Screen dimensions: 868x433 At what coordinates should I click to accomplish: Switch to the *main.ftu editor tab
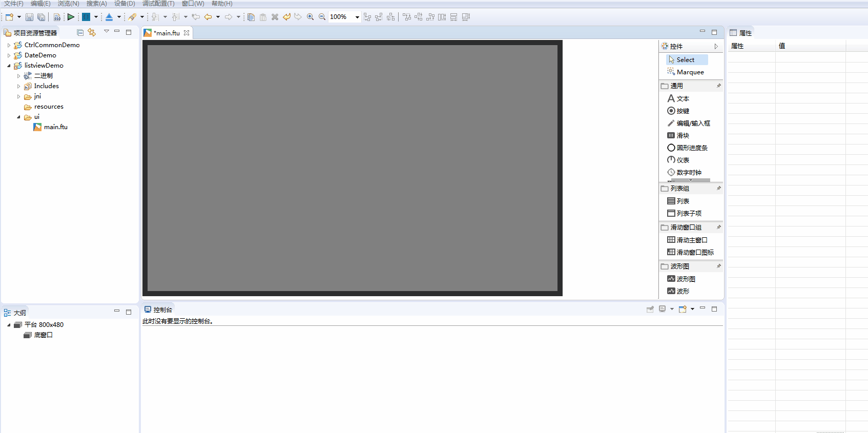coord(167,33)
